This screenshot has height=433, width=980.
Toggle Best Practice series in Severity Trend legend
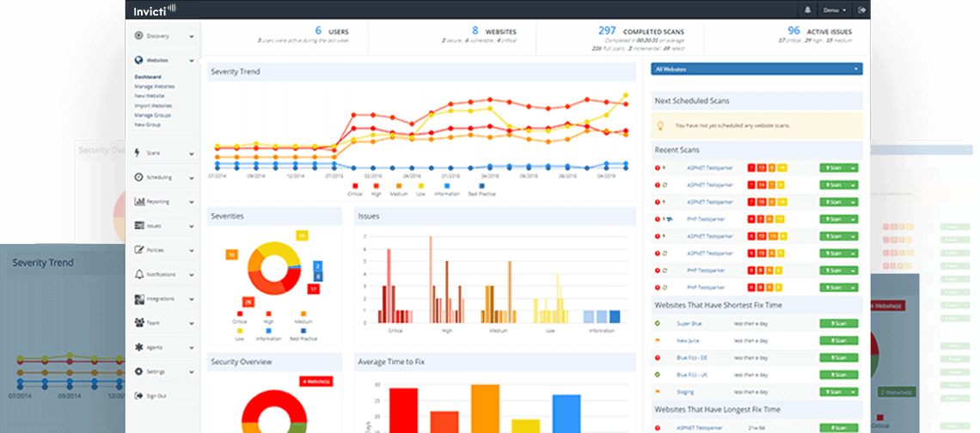[481, 189]
